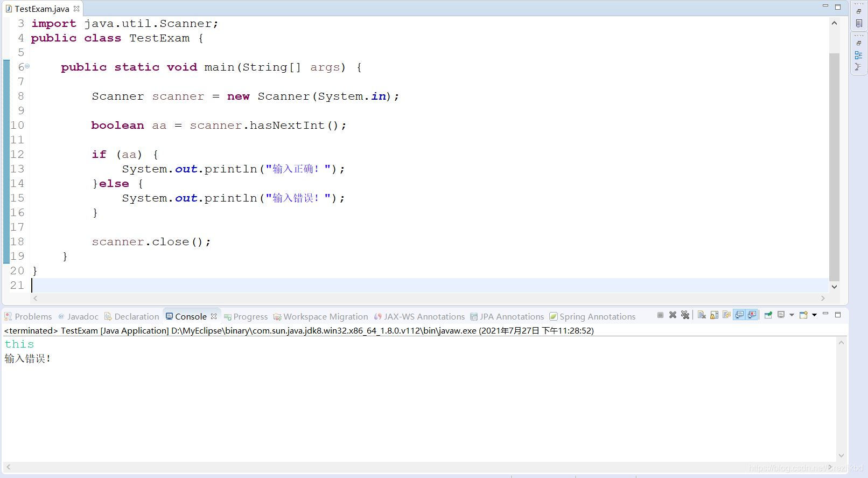This screenshot has height=478, width=868.
Task: Switch to the Declaration tab
Action: (x=131, y=316)
